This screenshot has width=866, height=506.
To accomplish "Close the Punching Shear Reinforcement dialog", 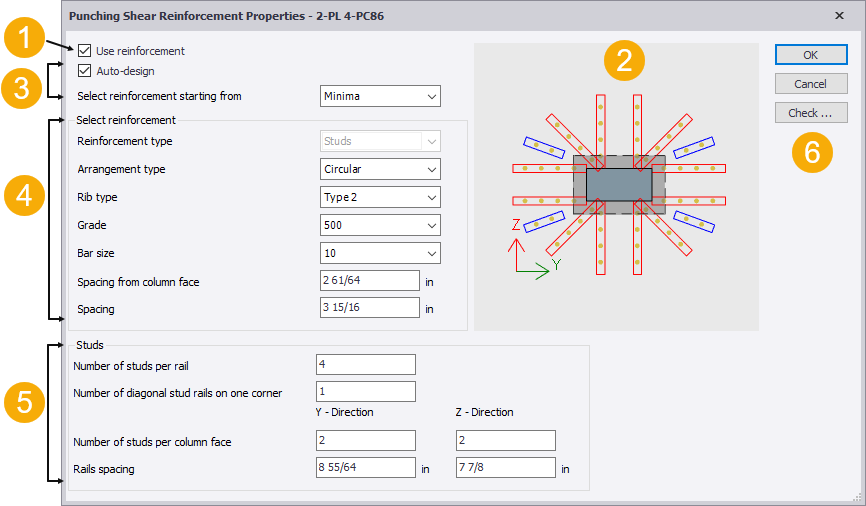I will tap(838, 16).
